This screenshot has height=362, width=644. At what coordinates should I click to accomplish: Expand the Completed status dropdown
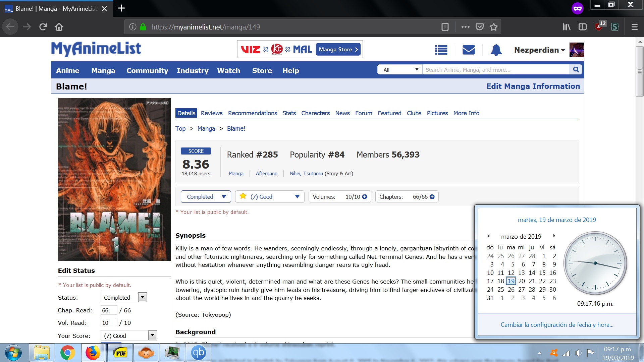coord(206,197)
